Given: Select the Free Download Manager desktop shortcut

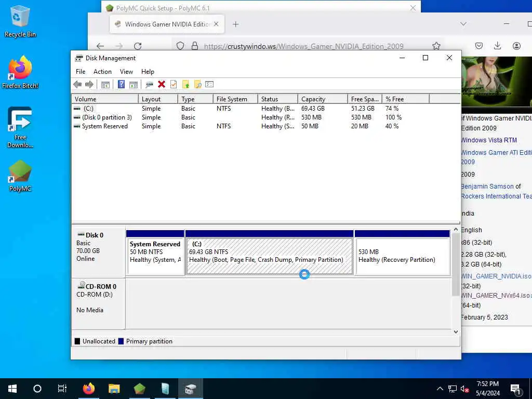Looking at the screenshot, I should click(20, 128).
